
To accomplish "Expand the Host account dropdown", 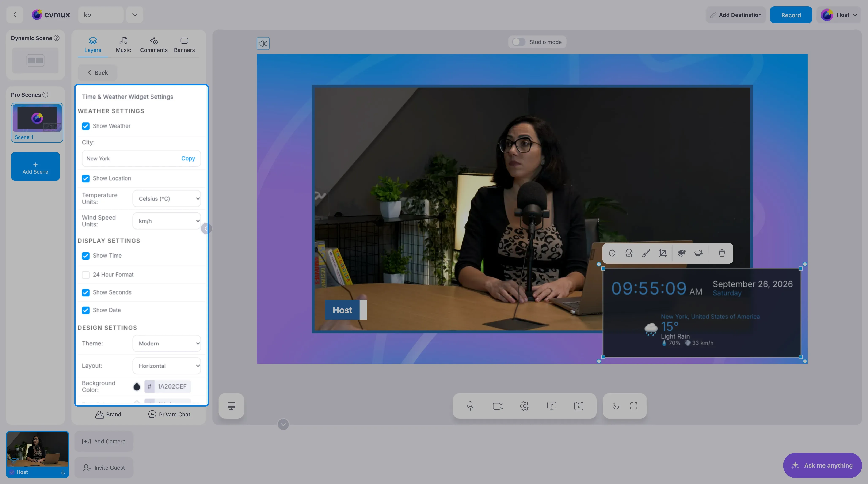I will coord(839,15).
